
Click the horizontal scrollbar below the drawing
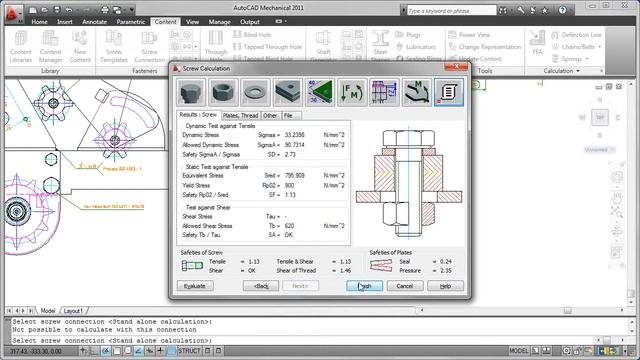(522, 311)
